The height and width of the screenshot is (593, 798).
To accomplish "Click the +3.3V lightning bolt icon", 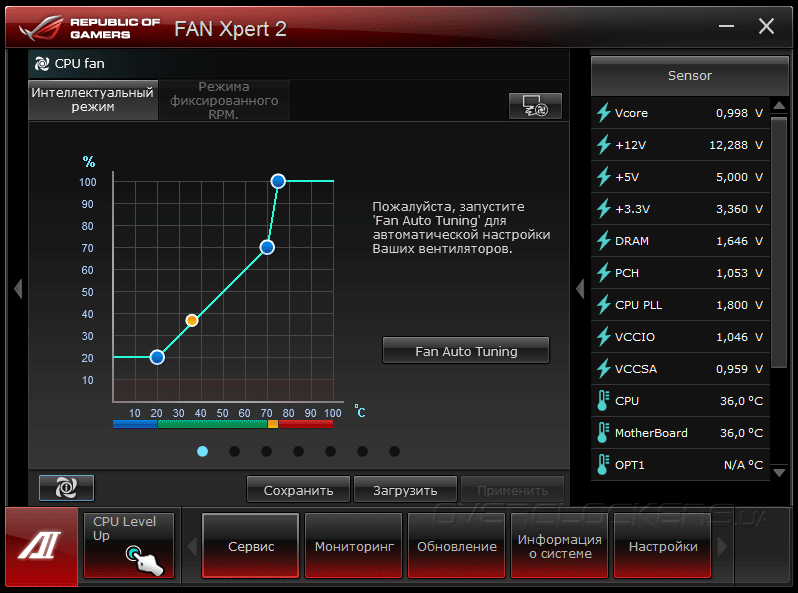I will point(604,209).
